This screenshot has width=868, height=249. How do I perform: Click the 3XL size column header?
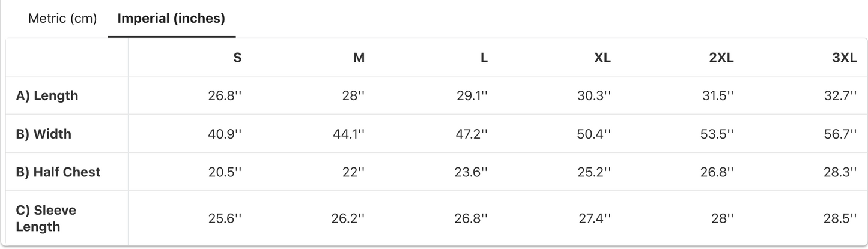pos(844,58)
